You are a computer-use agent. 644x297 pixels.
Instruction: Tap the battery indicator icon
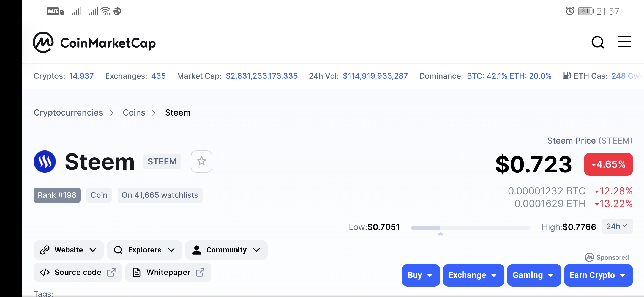pos(586,11)
